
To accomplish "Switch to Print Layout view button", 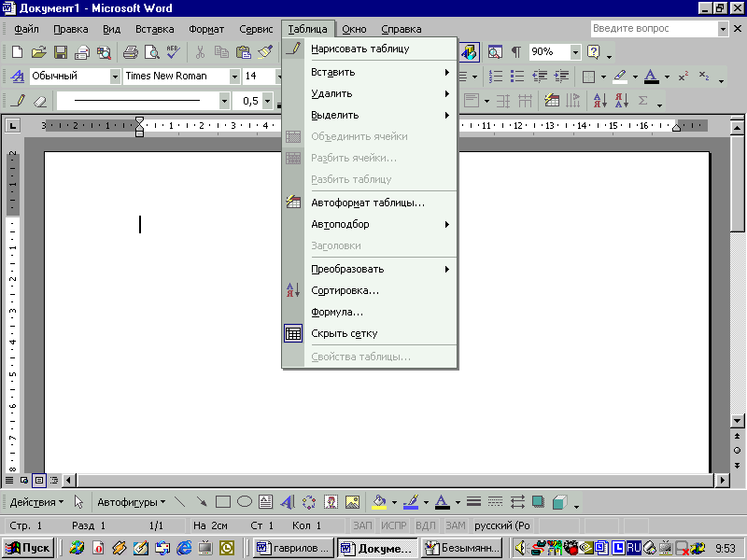I will coord(39,480).
